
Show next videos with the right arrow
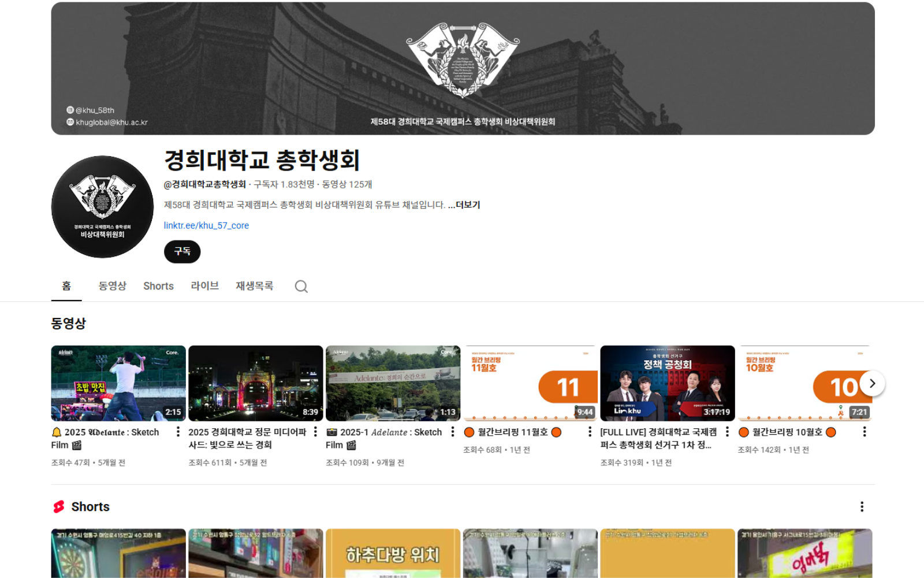coord(872,383)
